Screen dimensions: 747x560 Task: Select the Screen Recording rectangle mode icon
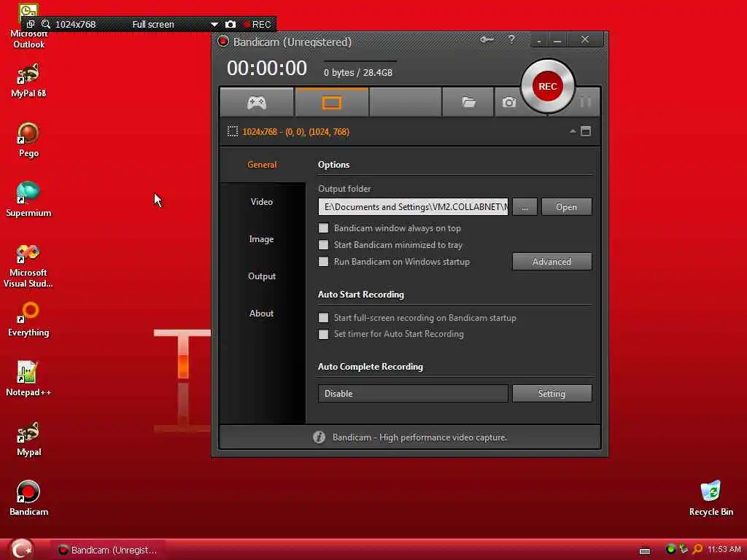tap(332, 102)
